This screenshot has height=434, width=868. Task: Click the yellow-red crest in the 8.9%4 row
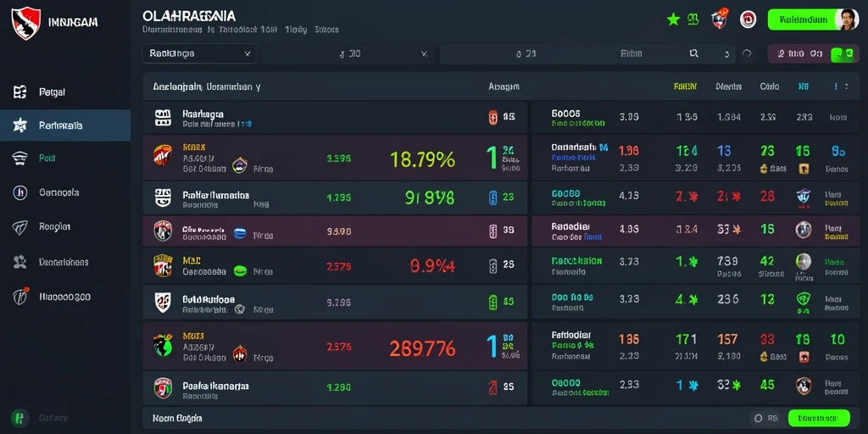pos(163,265)
